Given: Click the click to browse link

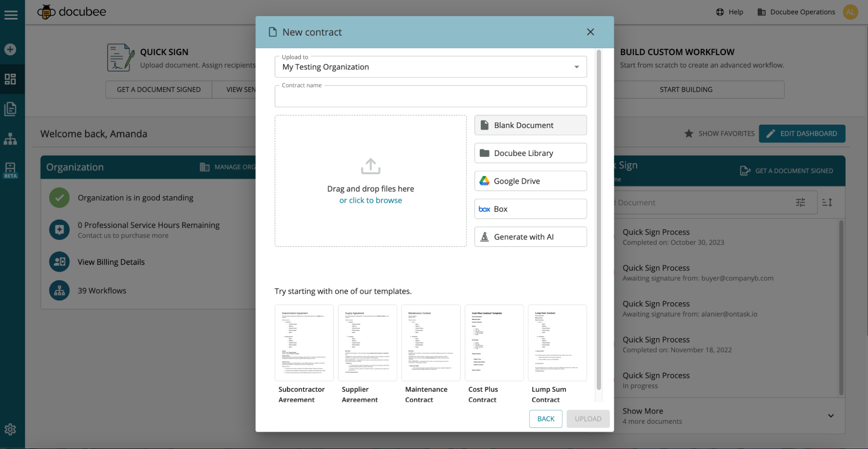Looking at the screenshot, I should point(370,200).
